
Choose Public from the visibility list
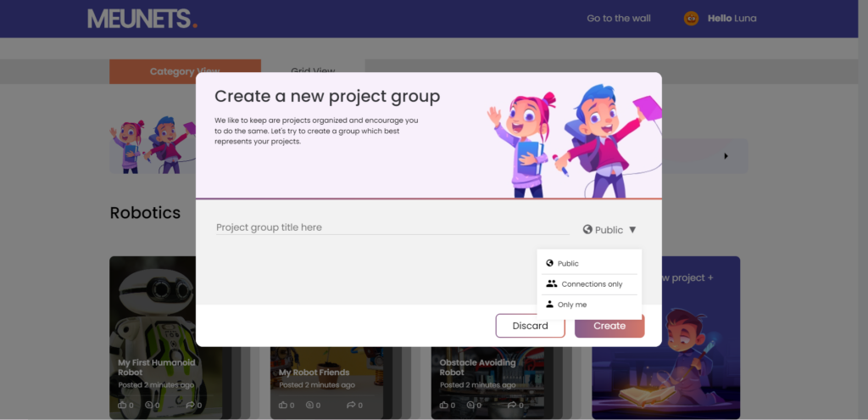click(x=589, y=263)
